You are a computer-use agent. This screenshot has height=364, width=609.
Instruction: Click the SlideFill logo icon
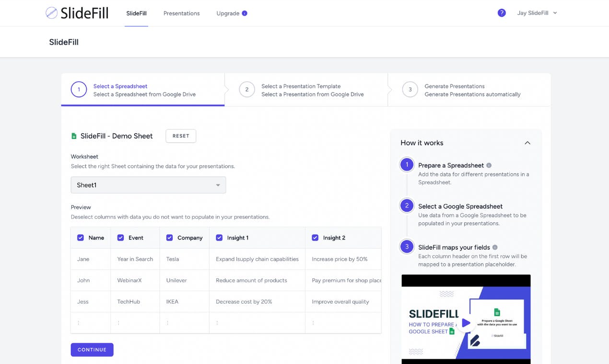51,13
